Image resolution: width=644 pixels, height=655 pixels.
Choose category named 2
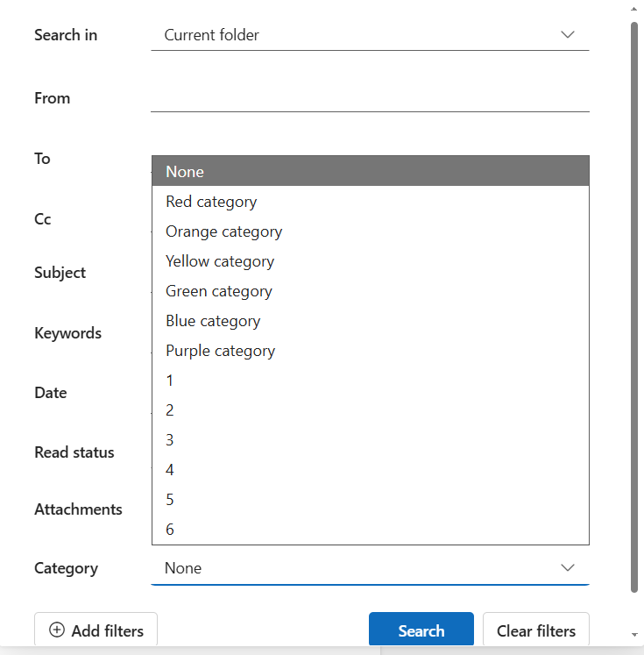coord(371,410)
